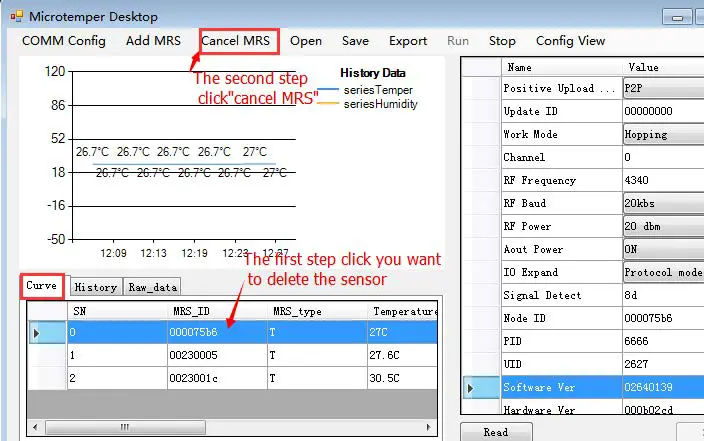Click the Open menu item
This screenshot has width=704, height=441.
[x=306, y=41]
